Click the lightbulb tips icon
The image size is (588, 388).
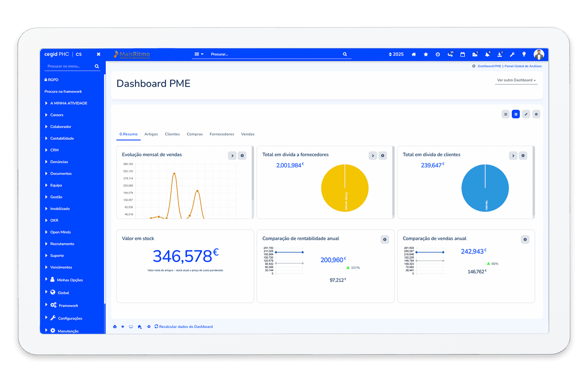click(x=524, y=54)
